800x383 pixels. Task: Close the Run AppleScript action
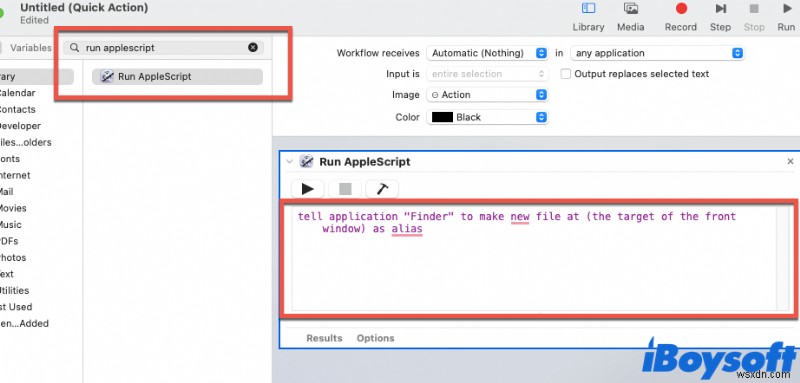790,162
